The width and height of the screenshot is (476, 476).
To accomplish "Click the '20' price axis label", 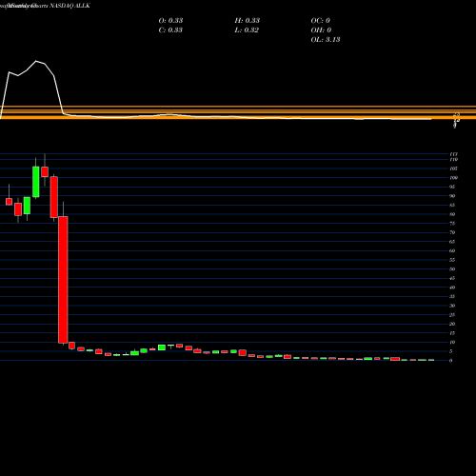I will click(452, 324).
